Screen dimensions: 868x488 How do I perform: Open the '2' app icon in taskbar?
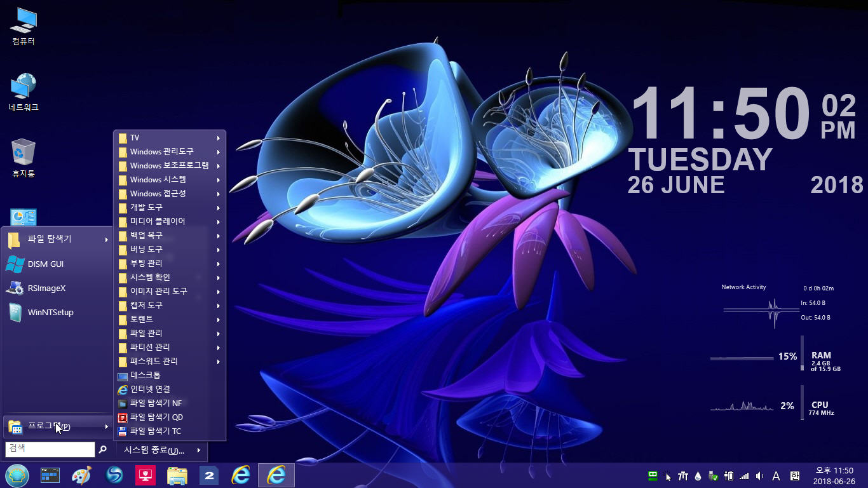click(209, 475)
